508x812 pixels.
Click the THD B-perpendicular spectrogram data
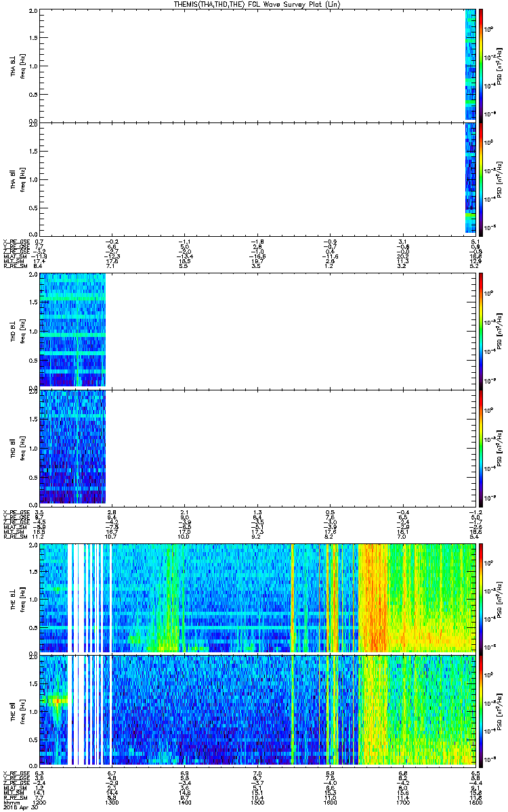tap(72, 330)
